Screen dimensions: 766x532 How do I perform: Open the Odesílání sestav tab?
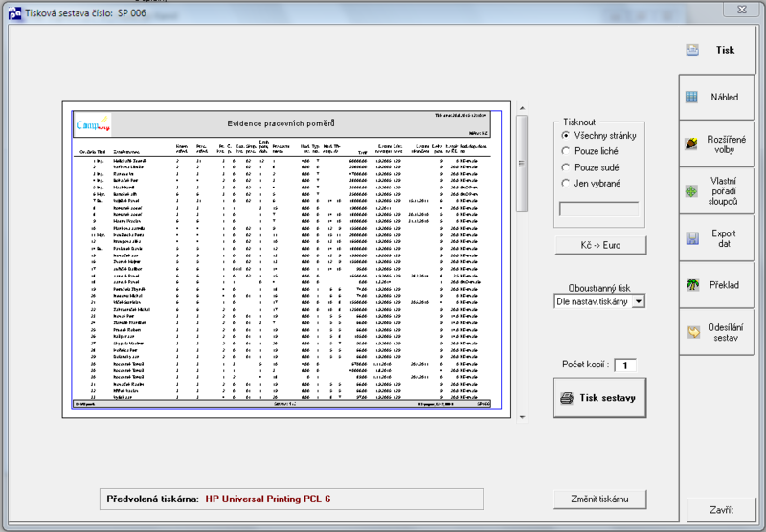(x=716, y=333)
